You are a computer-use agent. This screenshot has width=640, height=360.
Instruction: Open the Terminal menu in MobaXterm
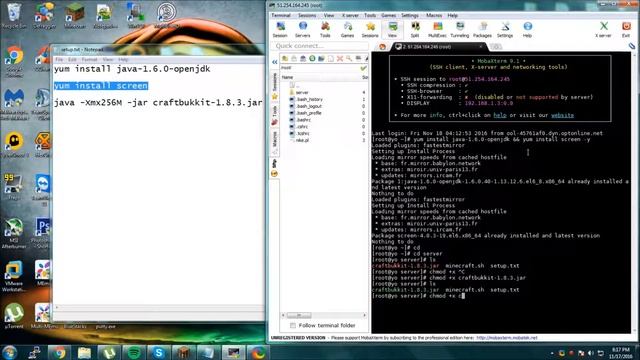coord(281,16)
